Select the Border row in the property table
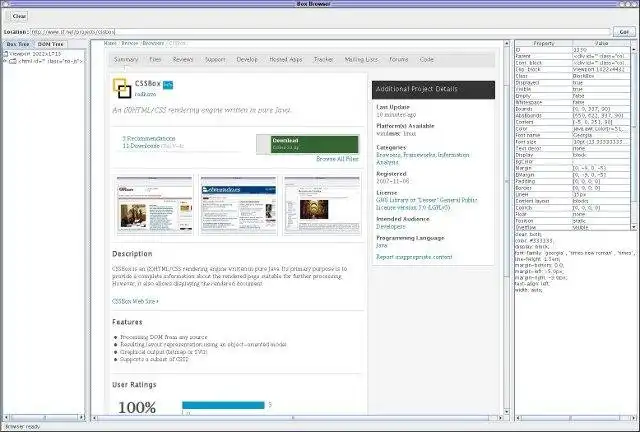This screenshot has height=432, width=640. coord(573,188)
